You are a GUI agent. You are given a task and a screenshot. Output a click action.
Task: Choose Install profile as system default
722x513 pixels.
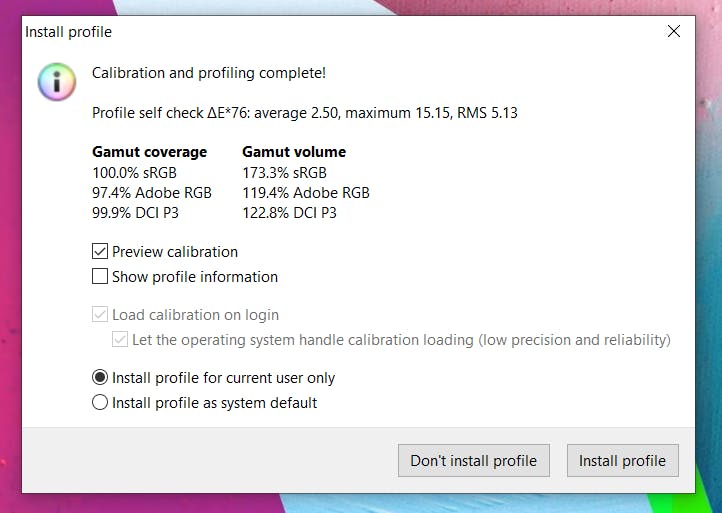tap(100, 403)
